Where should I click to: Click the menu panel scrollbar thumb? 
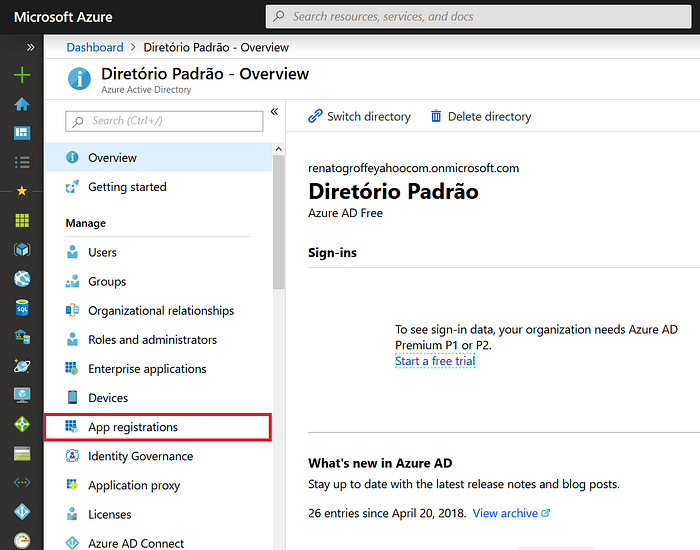279,222
